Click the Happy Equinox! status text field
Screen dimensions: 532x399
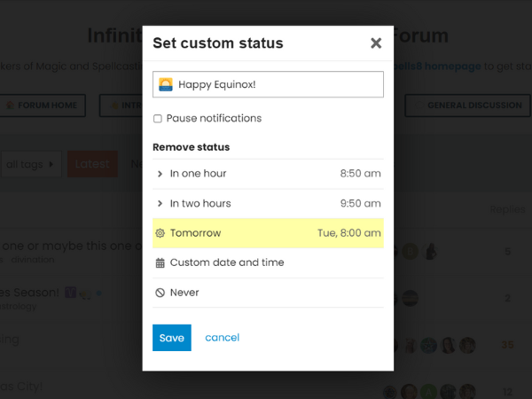click(277, 84)
